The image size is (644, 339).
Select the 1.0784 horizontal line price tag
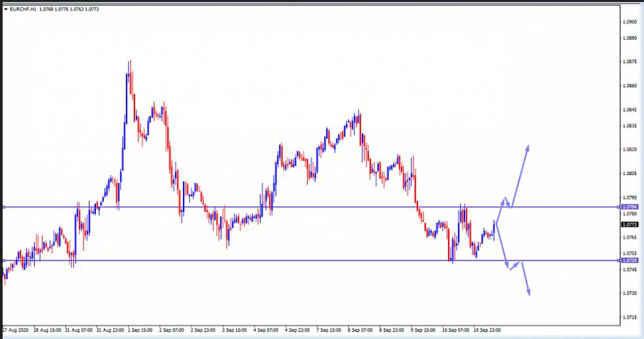tap(630, 207)
